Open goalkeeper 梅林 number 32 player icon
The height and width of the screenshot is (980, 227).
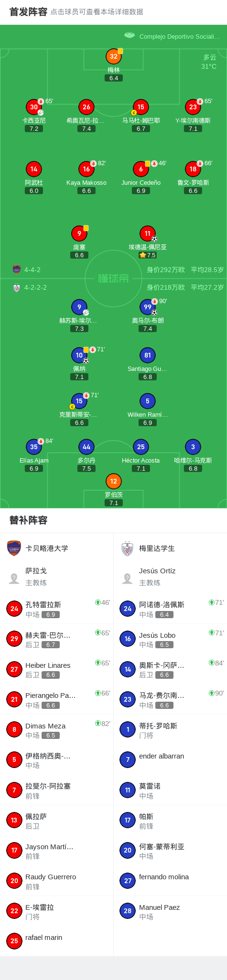pos(114,56)
